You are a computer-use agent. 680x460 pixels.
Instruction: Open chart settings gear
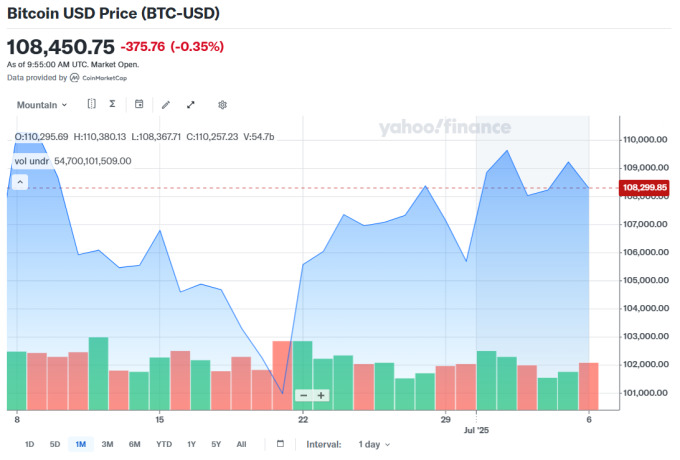tap(223, 104)
